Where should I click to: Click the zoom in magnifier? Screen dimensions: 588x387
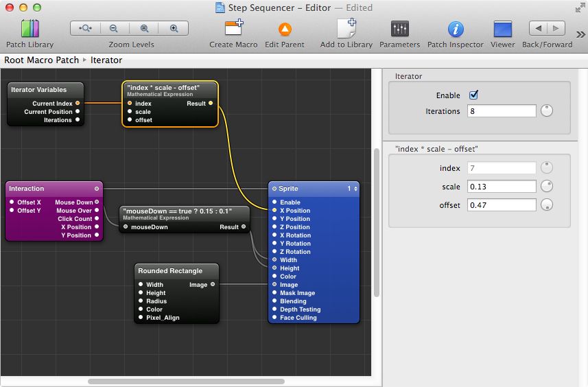174,29
